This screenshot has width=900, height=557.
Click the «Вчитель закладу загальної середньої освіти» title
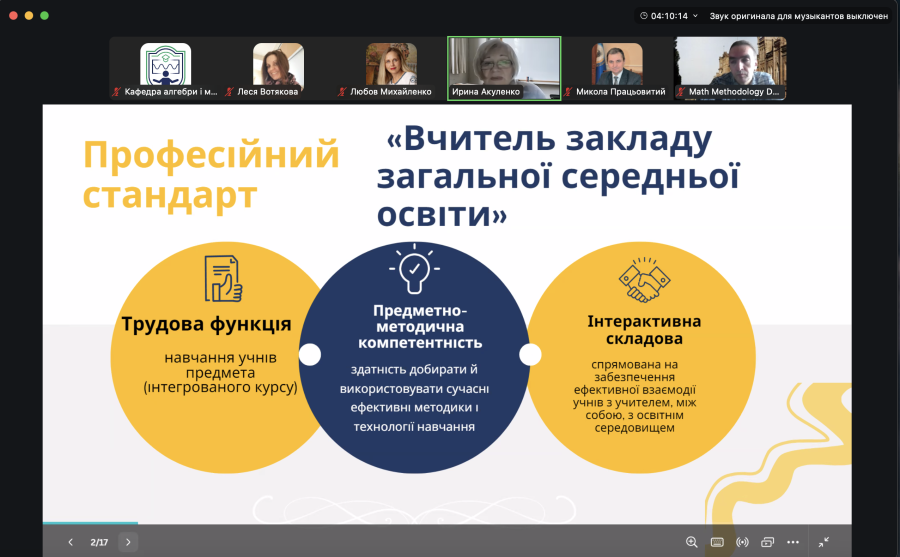tap(558, 176)
